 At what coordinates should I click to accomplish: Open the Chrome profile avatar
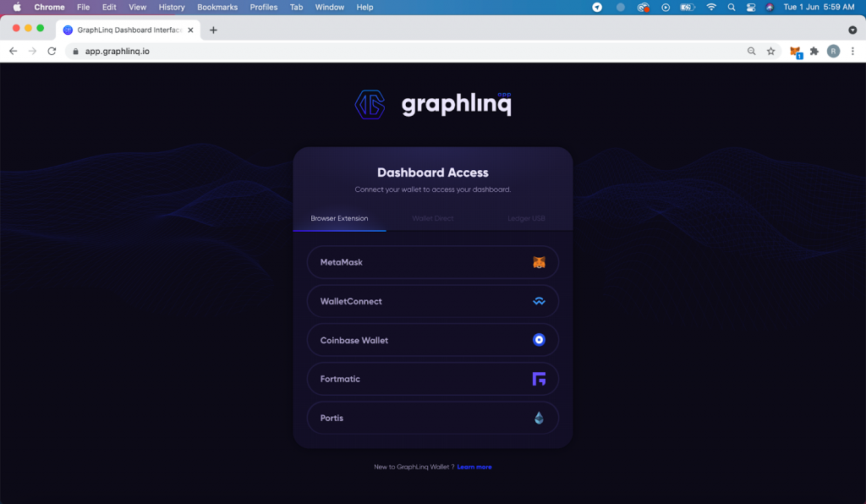pyautogui.click(x=833, y=52)
